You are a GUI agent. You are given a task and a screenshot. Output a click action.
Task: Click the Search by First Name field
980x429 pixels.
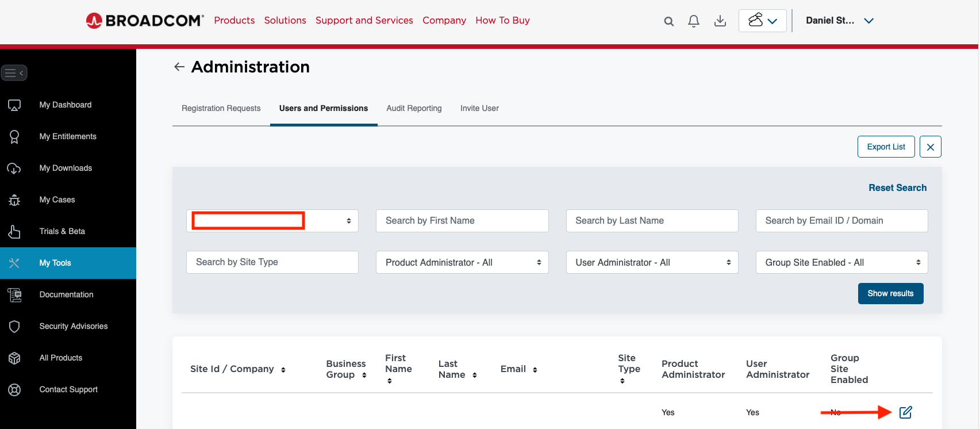tap(462, 221)
